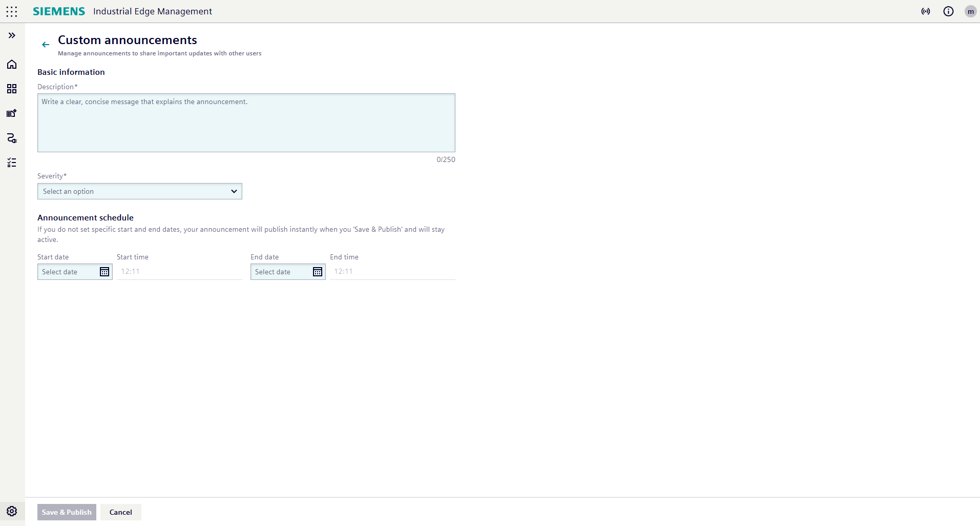Image resolution: width=980 pixels, height=526 pixels.
Task: Open the app launcher dots grid
Action: click(x=11, y=11)
